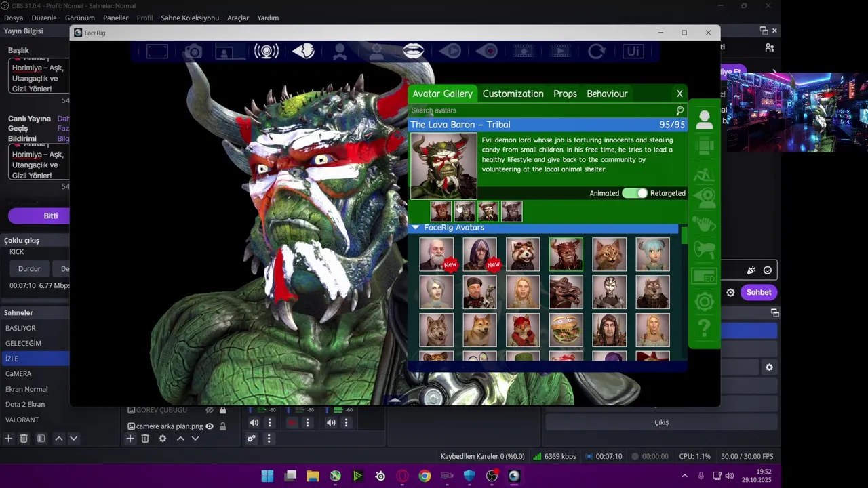The image size is (868, 488).
Task: Click the Search avatars input field
Action: 540,110
